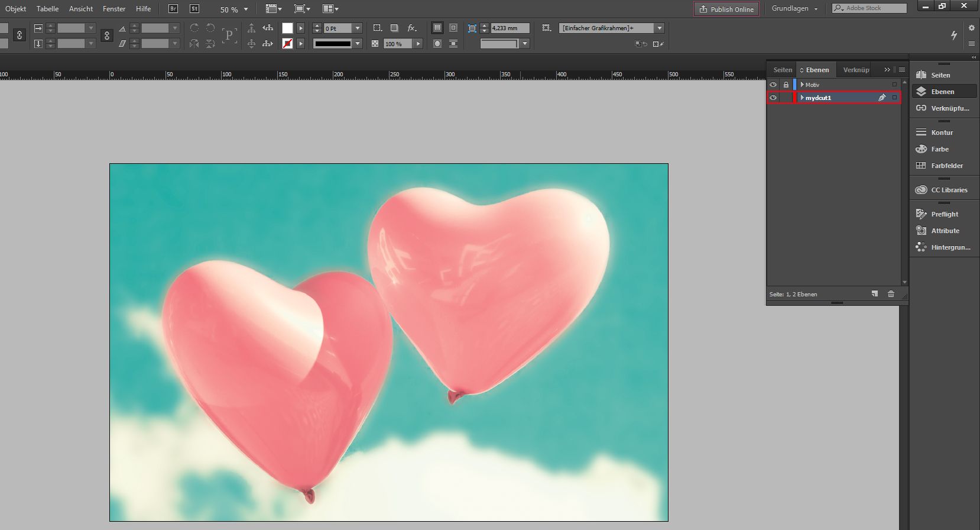Switch to the Seiten tab in panel group
The width and height of the screenshot is (980, 530).
point(783,70)
